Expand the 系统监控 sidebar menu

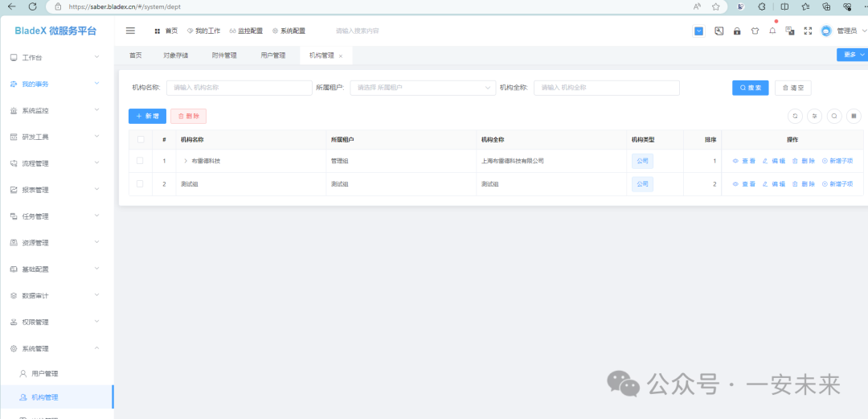[x=57, y=110]
